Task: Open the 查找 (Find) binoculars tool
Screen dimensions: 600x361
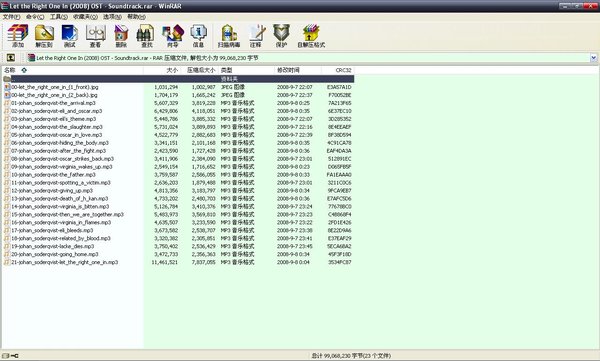Action: 146,36
